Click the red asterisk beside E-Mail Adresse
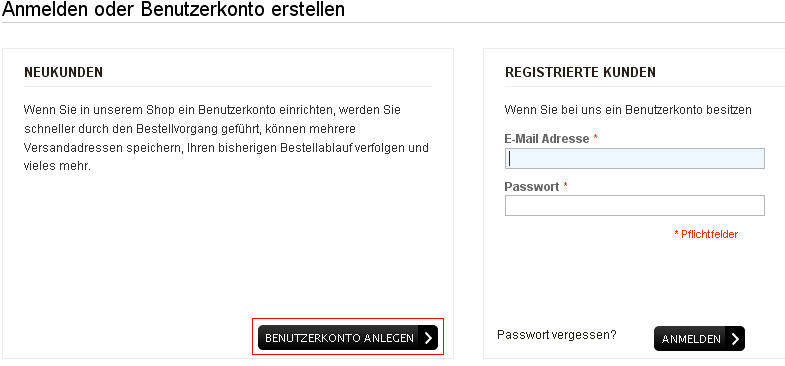The height and width of the screenshot is (366, 785). pyautogui.click(x=596, y=137)
